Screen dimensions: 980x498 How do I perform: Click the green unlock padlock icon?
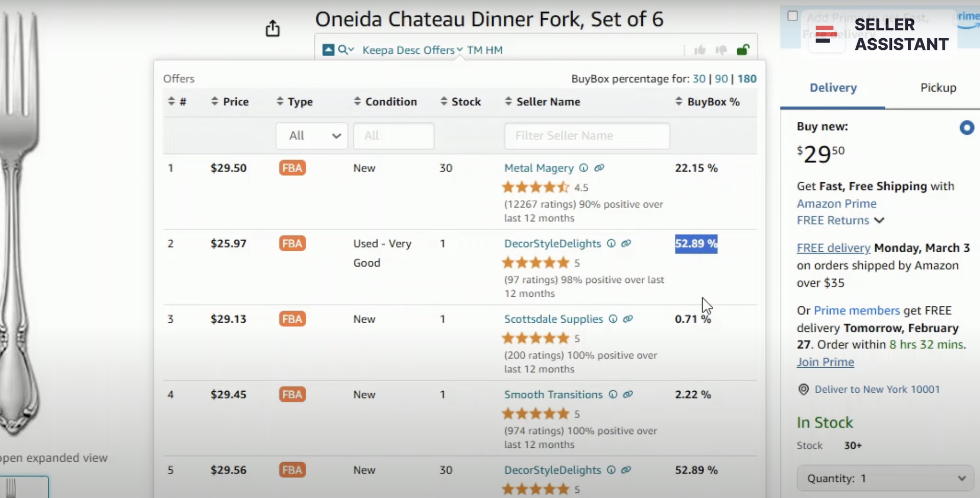coord(743,50)
